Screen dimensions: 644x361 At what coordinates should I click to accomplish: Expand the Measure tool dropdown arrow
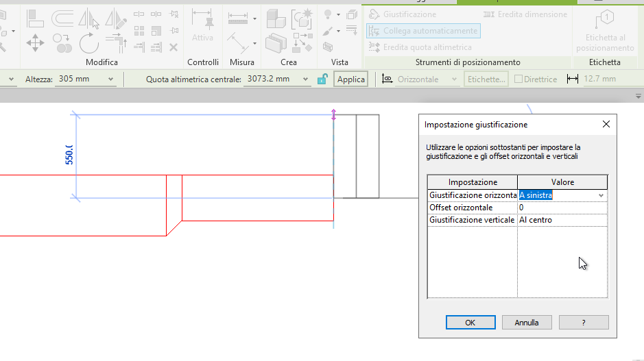(x=255, y=19)
